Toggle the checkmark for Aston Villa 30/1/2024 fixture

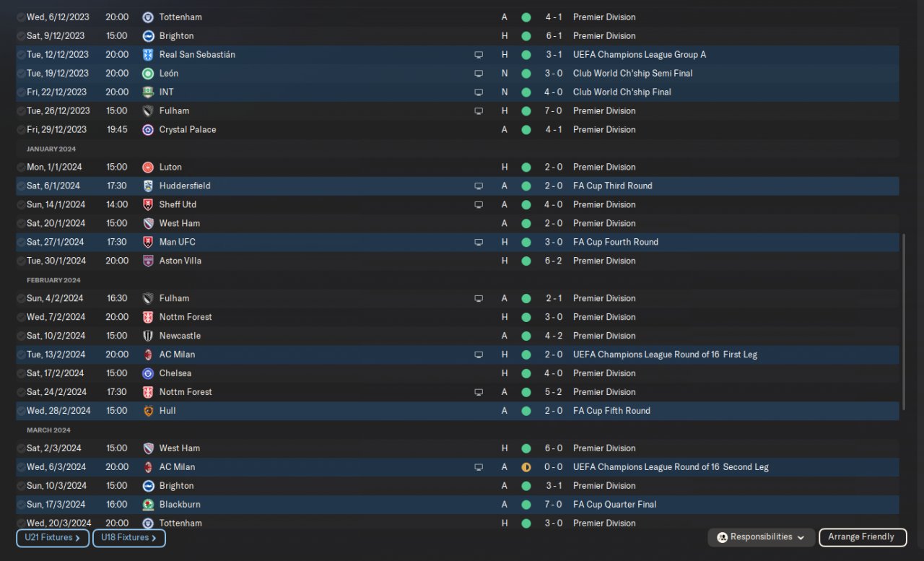point(21,261)
